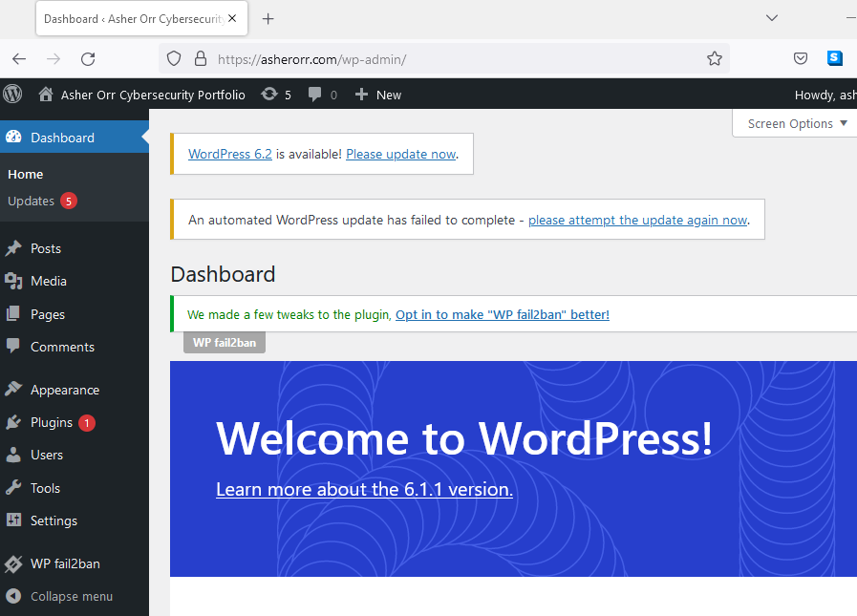The width and height of the screenshot is (857, 616).
Task: Reload the page with refresh icon
Action: pyautogui.click(x=88, y=59)
